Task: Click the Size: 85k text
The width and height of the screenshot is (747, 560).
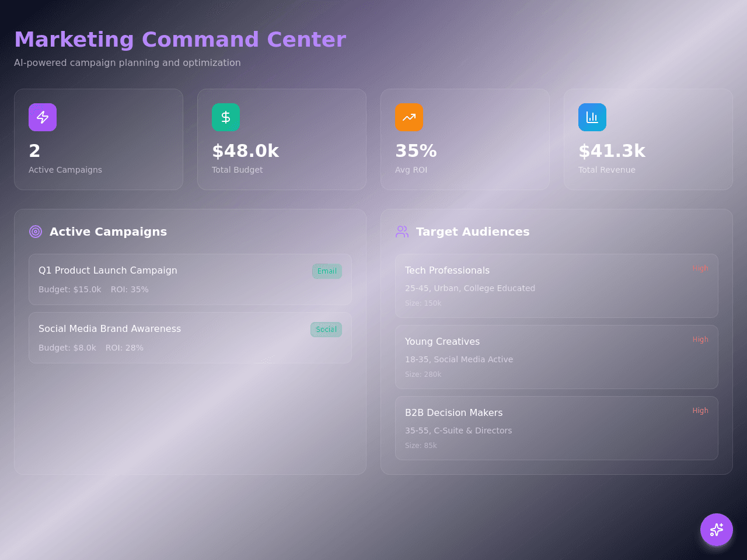Action: pos(421,446)
